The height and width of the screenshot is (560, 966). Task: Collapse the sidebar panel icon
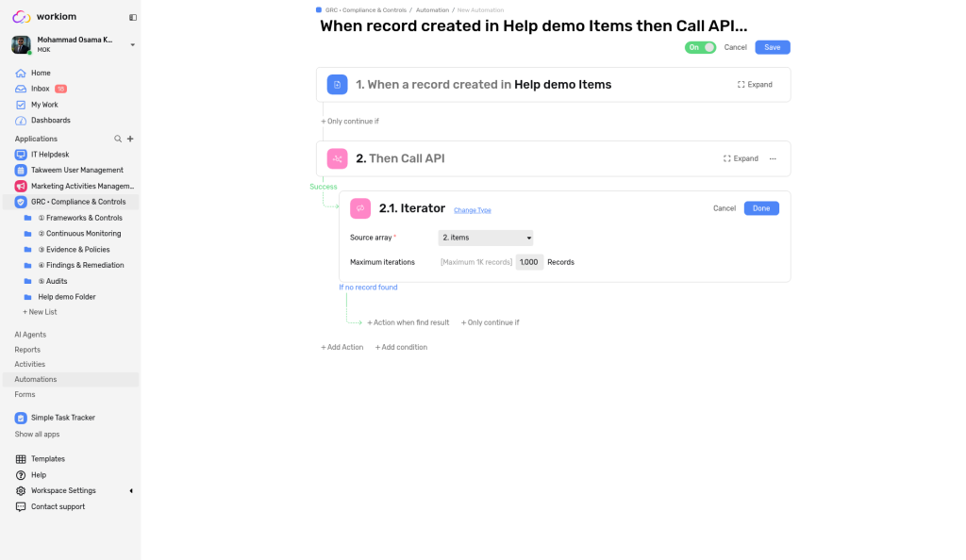(x=132, y=17)
